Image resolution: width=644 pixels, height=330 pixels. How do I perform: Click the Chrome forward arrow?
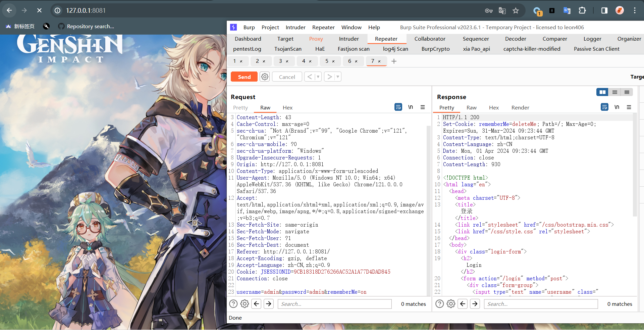tap(24, 10)
